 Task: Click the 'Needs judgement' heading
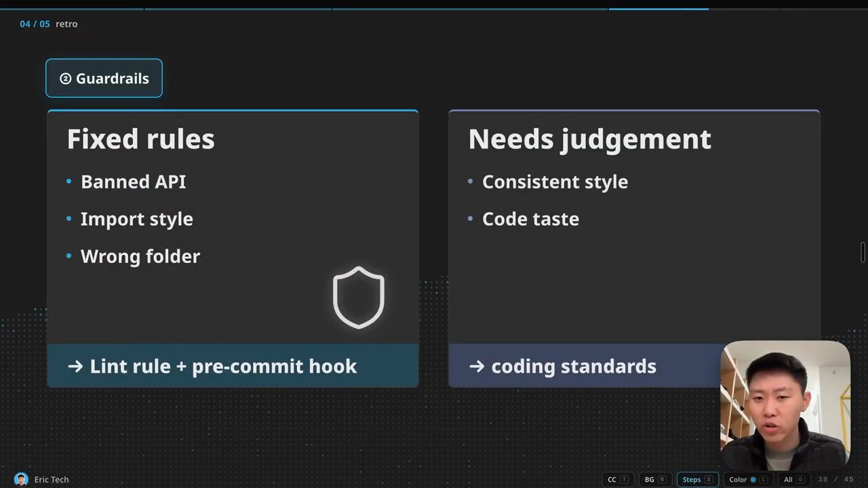coord(589,139)
